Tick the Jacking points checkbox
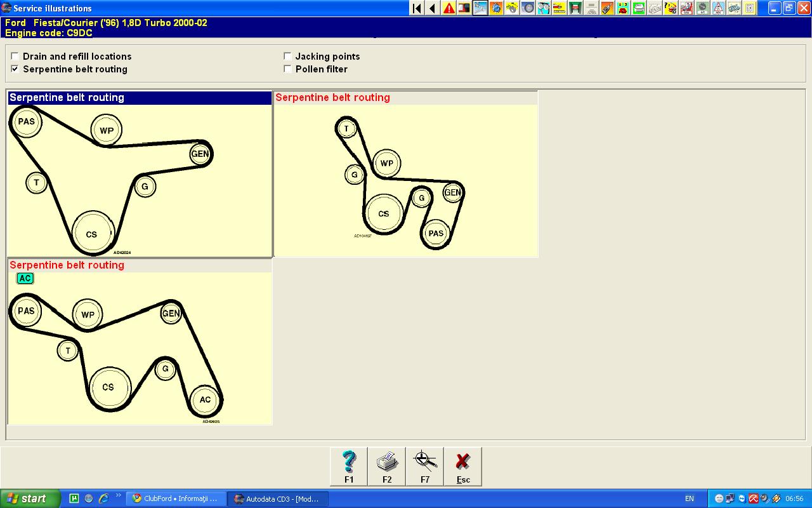 pyautogui.click(x=287, y=57)
